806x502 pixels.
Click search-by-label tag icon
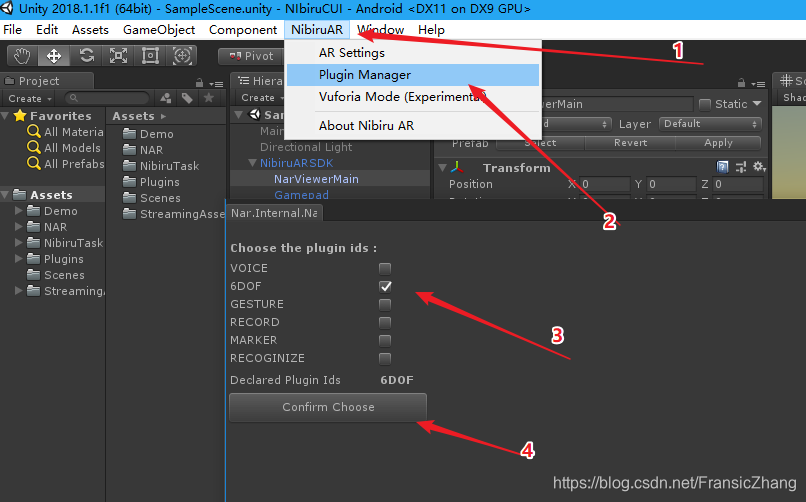click(x=187, y=98)
